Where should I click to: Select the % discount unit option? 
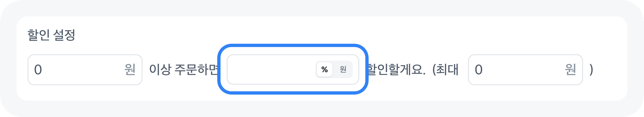324,69
